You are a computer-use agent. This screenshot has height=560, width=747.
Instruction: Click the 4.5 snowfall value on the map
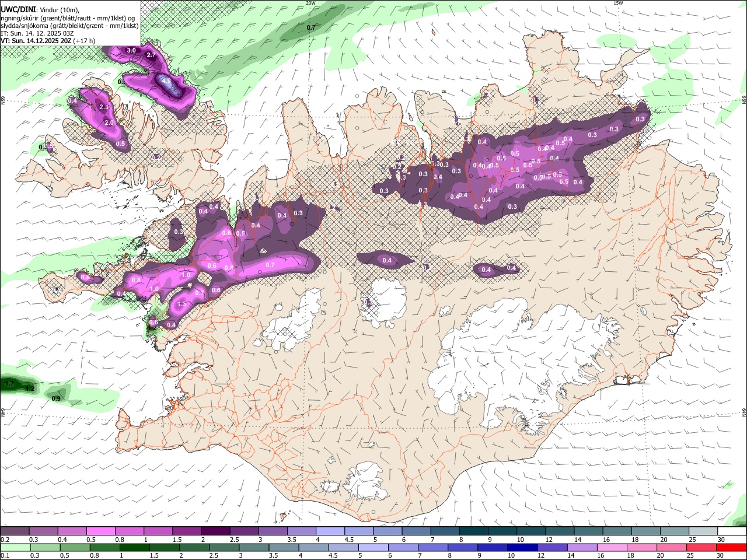pos(166,80)
